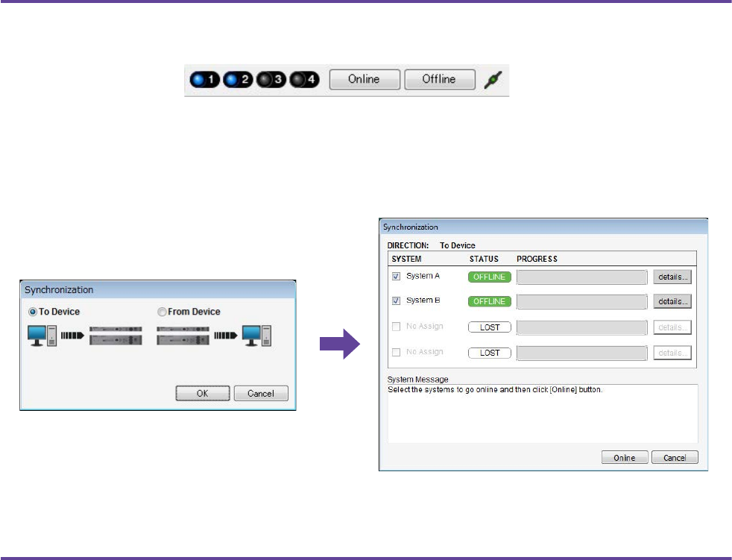Click the toolbar Online button

tap(365, 79)
